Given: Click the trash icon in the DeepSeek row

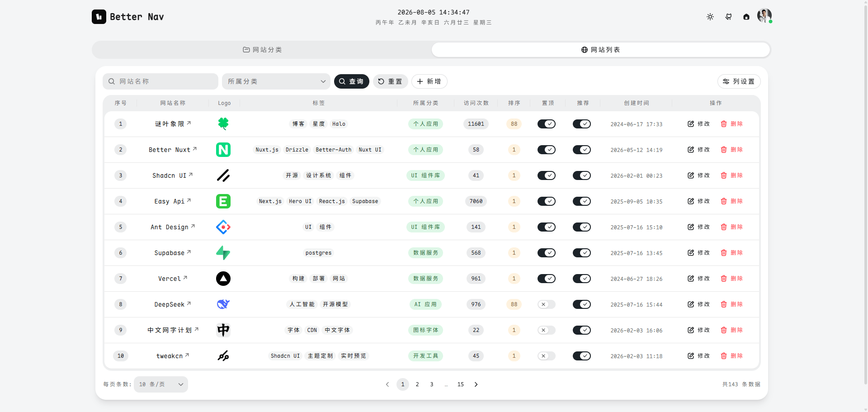Looking at the screenshot, I should [724, 304].
